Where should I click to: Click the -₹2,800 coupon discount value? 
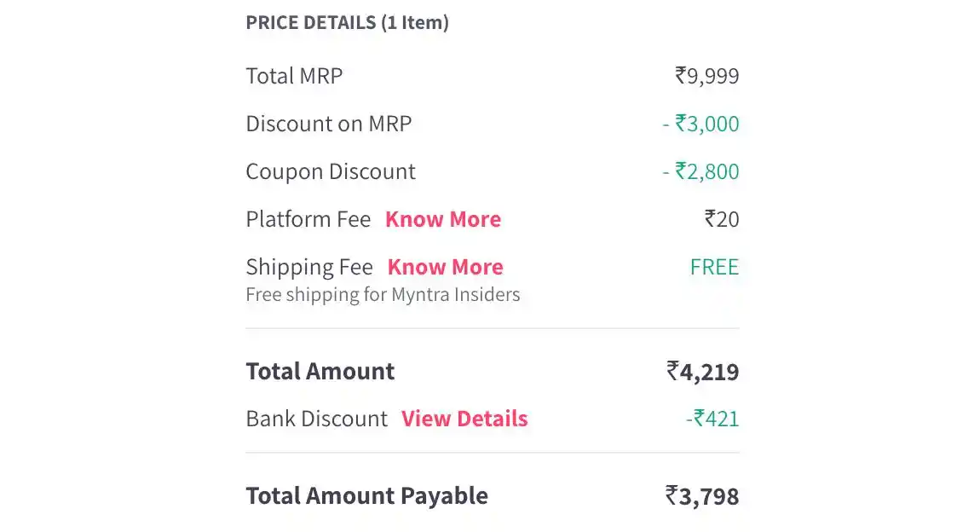700,171
